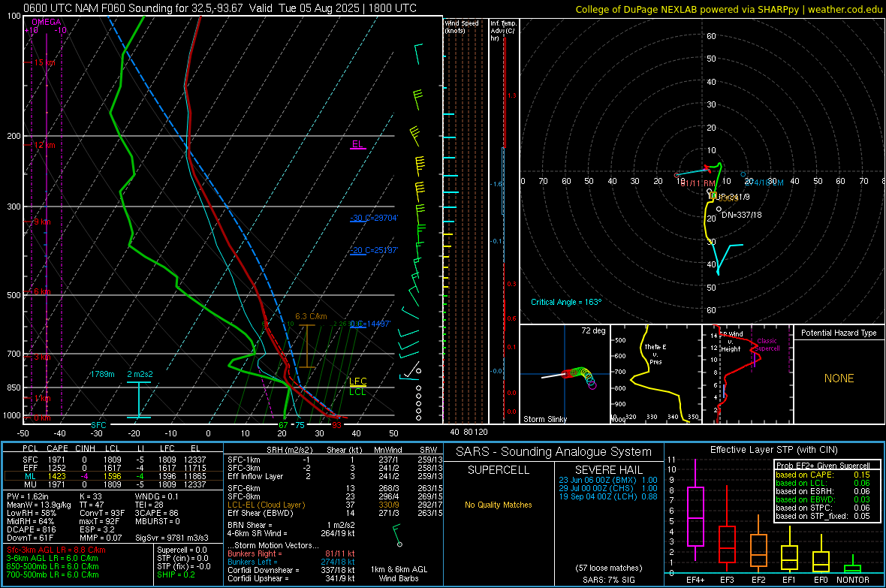The height and width of the screenshot is (588, 886).
Task: Click the SR Wind v. Height plot
Action: (747, 374)
